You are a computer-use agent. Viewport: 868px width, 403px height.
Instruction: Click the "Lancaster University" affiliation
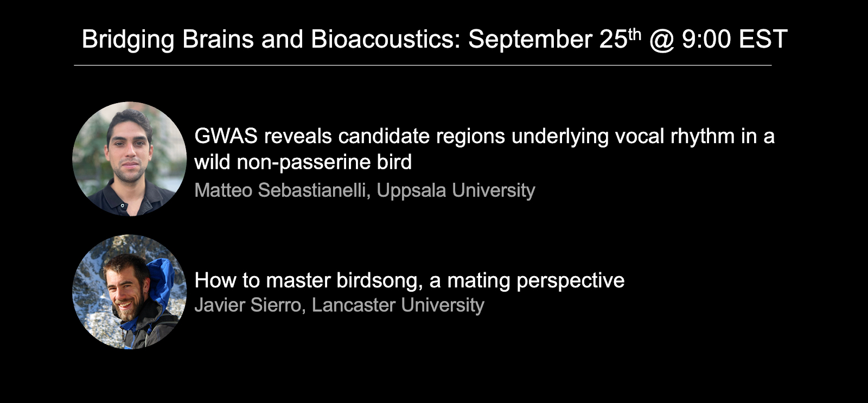coord(398,305)
